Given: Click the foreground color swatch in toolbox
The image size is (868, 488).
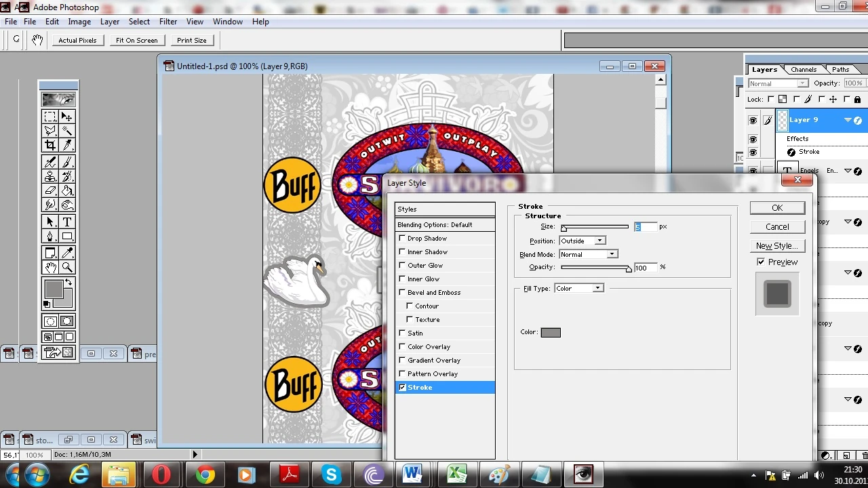Looking at the screenshot, I should coord(53,289).
